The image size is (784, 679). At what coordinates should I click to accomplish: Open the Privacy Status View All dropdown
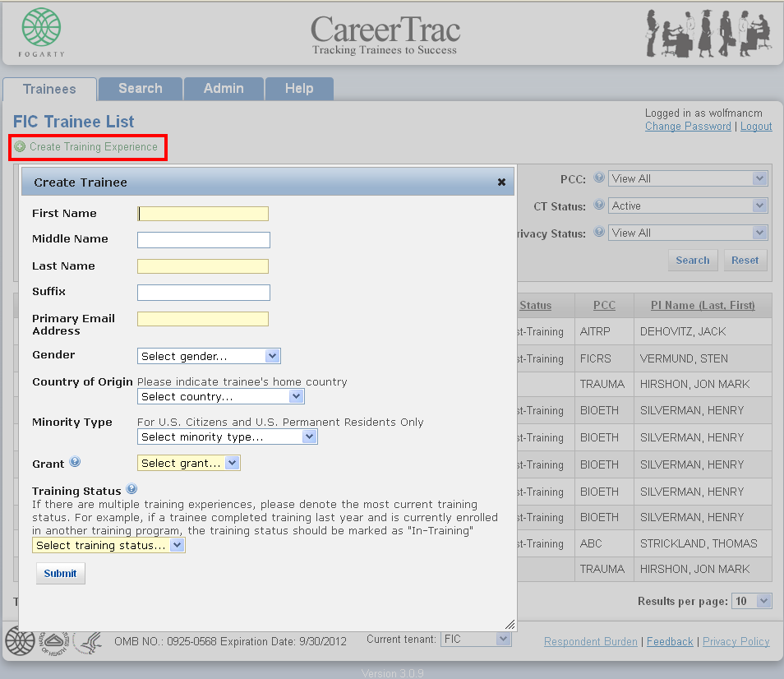tap(688, 233)
